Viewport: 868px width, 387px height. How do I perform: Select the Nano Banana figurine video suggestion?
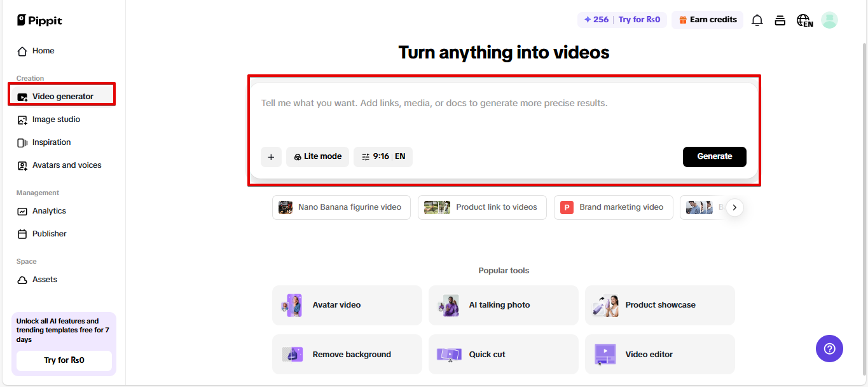341,207
